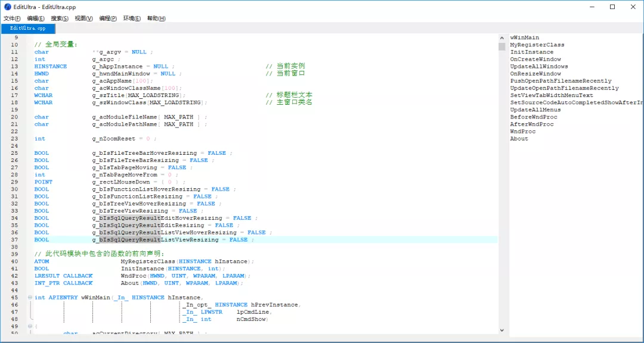Maximize the EditUltra window
Viewport: 644px width, 343px height.
tap(612, 7)
